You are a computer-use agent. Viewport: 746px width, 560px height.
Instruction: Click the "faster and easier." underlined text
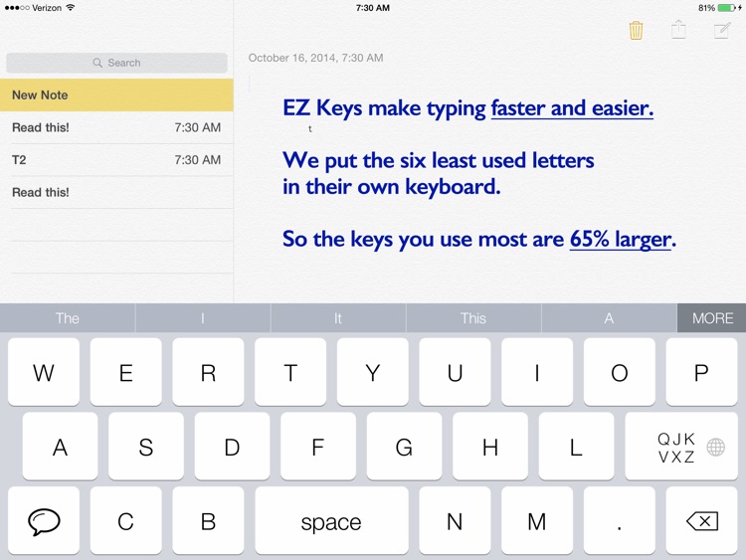point(572,108)
